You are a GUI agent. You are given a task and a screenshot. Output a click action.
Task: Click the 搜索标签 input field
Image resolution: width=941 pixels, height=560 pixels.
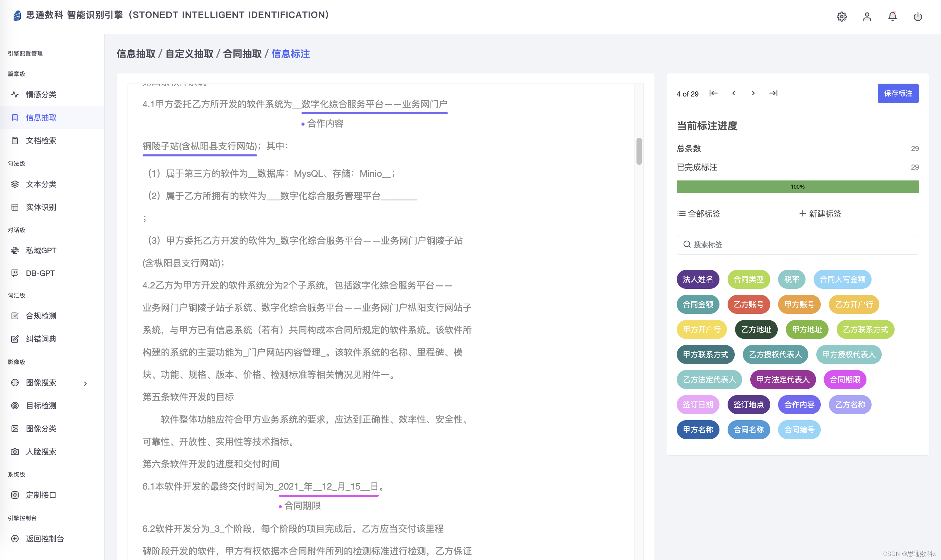tap(798, 245)
